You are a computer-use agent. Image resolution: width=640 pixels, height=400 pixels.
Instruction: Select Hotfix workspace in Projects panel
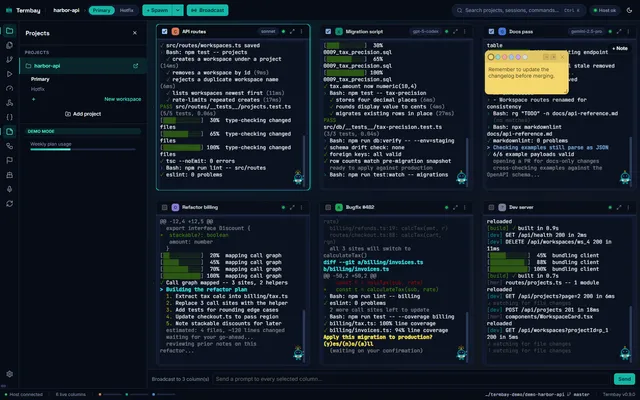coord(38,89)
